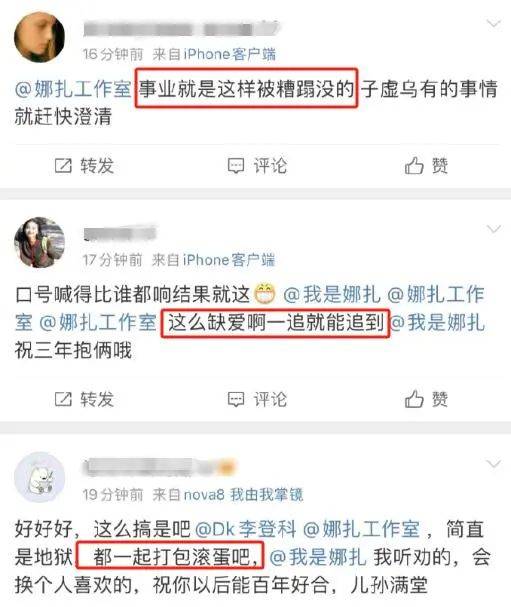Click the repost icon under the first post

pos(63,166)
